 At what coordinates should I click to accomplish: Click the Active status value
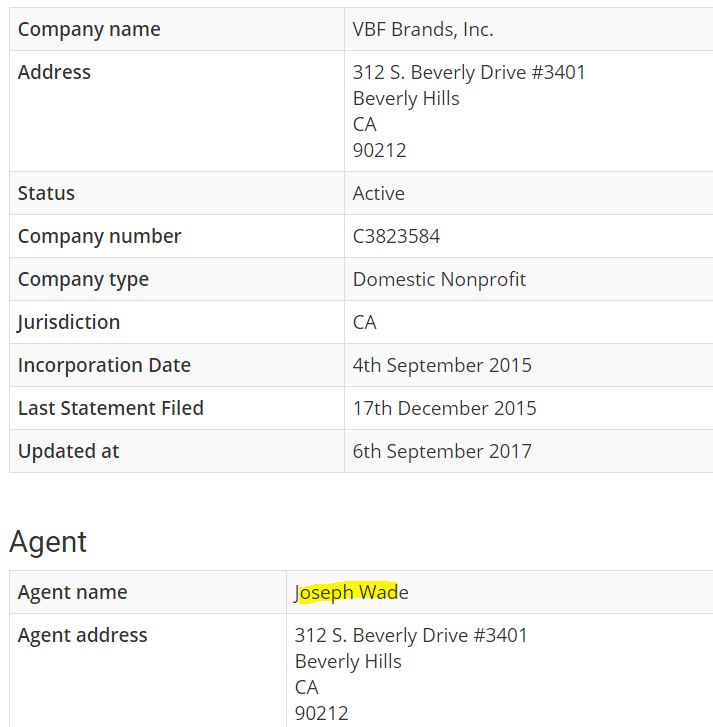[379, 193]
